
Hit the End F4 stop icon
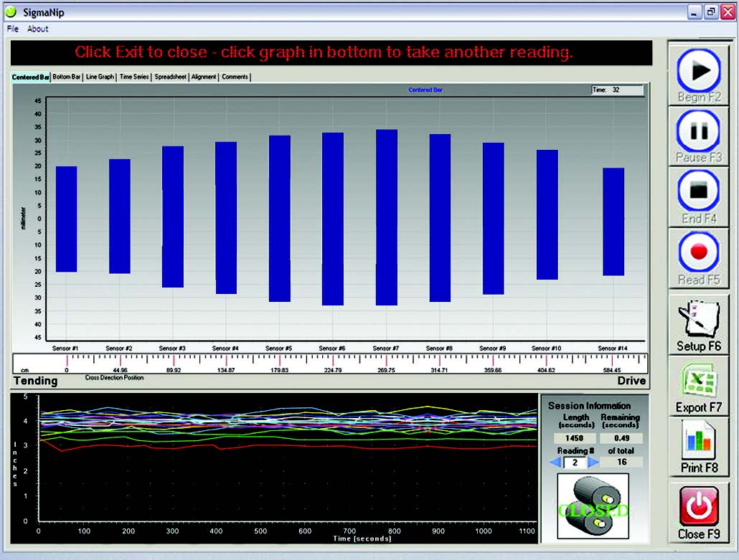click(x=700, y=192)
